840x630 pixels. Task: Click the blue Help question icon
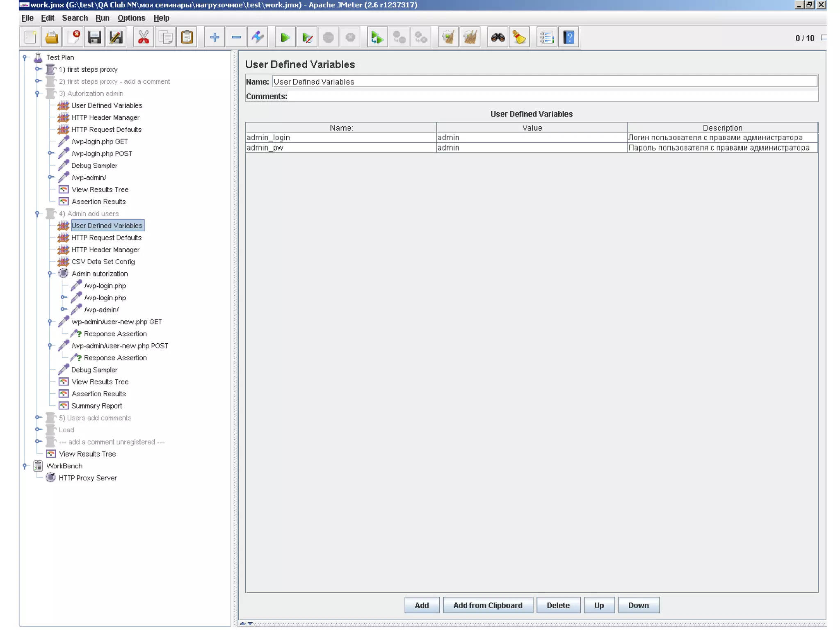[x=568, y=38]
